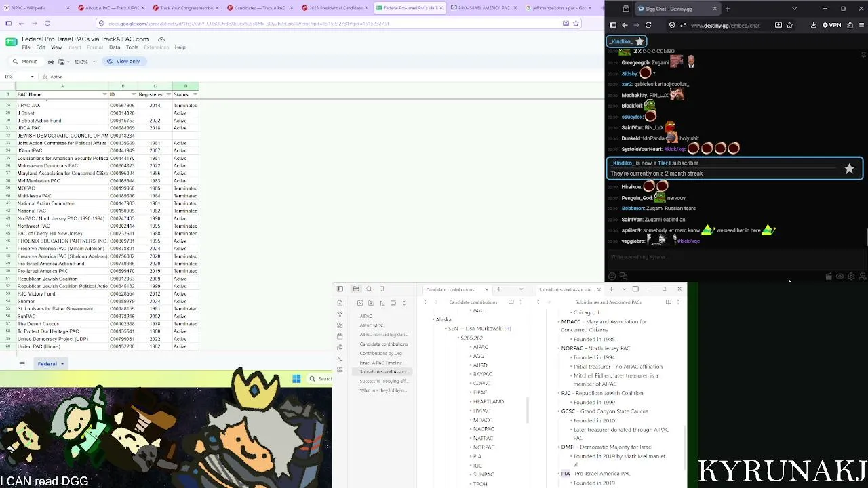Add new tab next to Candidate contributions tab

[498, 289]
